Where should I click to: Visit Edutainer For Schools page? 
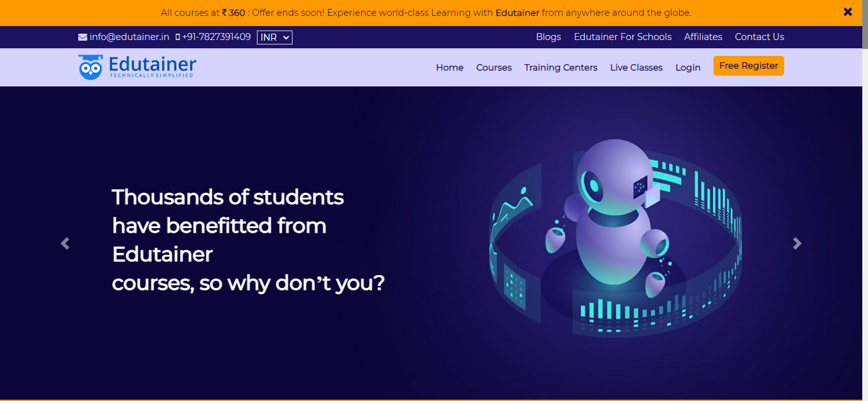tap(623, 37)
